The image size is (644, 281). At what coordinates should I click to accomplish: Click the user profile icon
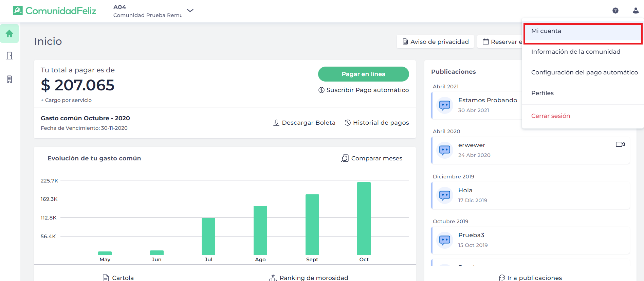tap(636, 11)
